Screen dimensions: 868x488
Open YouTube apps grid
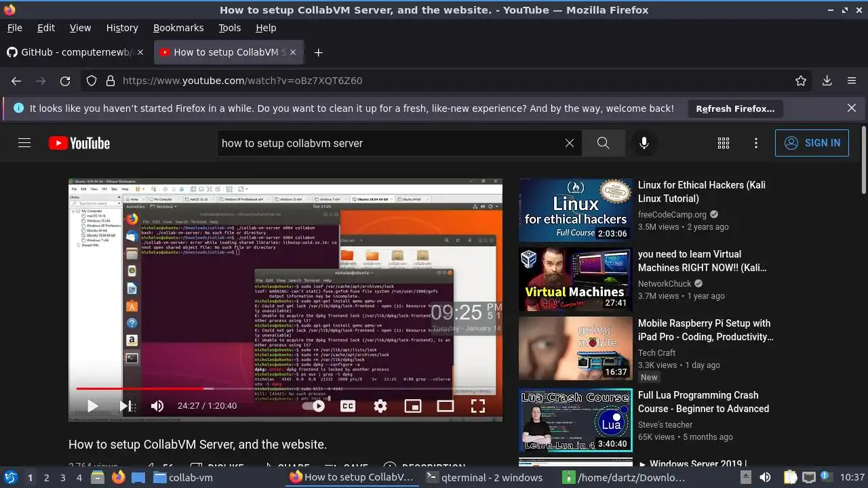pyautogui.click(x=724, y=143)
